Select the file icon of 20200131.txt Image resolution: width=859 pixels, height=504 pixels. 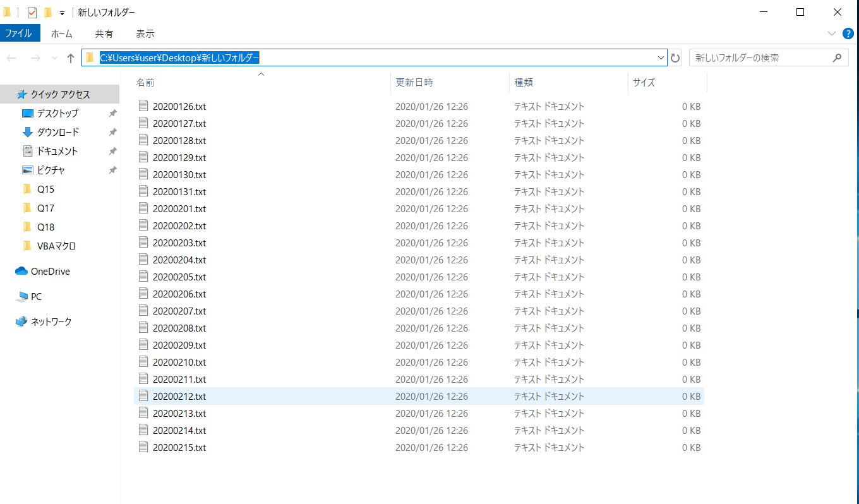click(x=143, y=191)
